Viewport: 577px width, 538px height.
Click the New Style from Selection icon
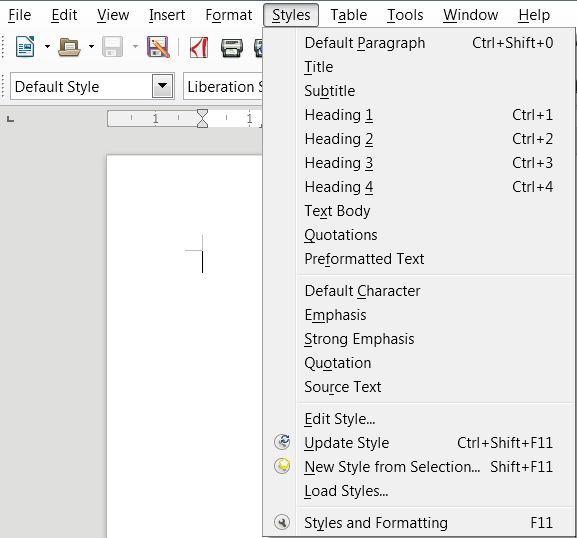click(282, 466)
